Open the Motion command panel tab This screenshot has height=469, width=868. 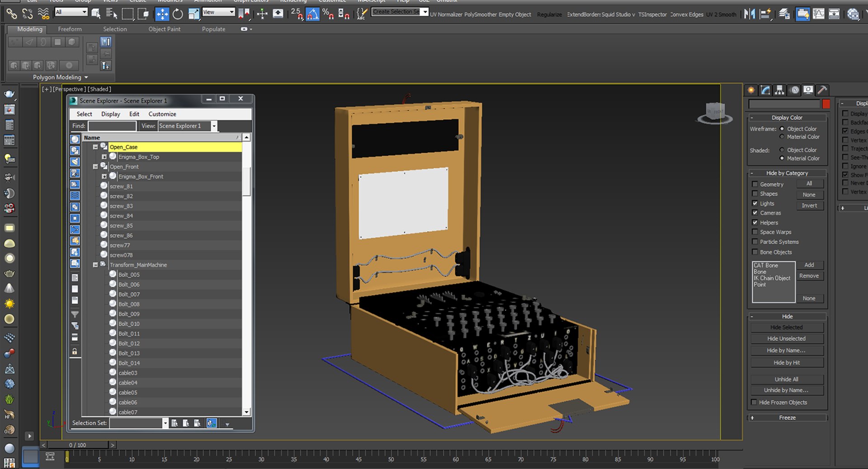click(794, 90)
